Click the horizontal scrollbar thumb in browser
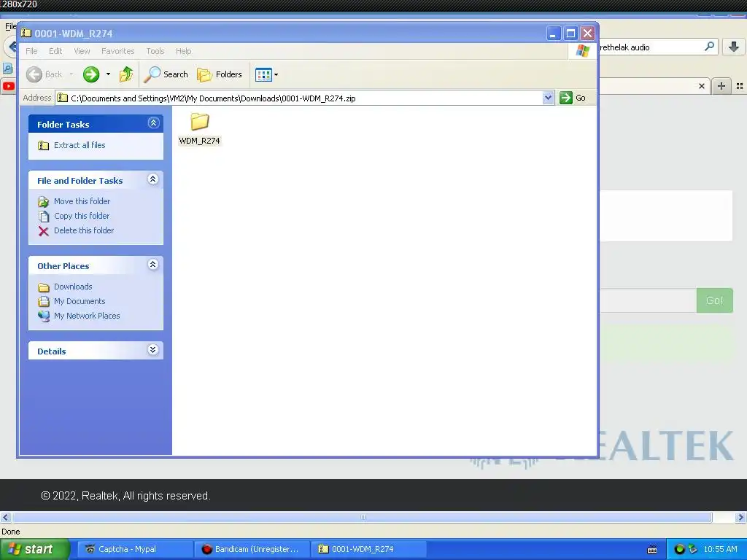The width and height of the screenshot is (747, 560). click(x=362, y=518)
